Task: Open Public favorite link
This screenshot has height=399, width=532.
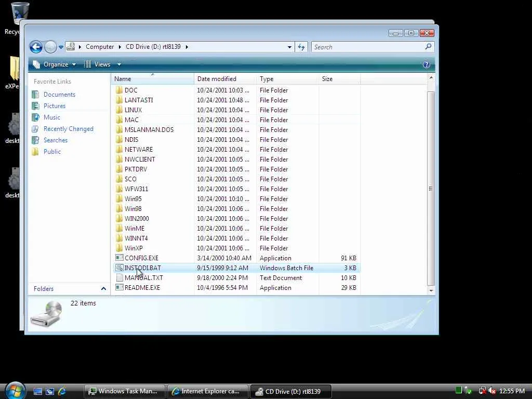Action: point(52,152)
